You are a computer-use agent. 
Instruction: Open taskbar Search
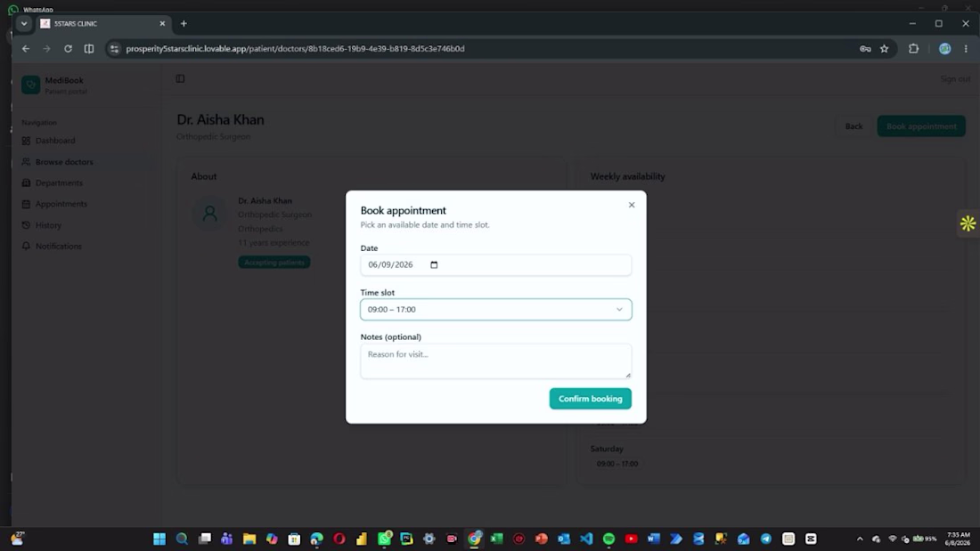coord(182,539)
